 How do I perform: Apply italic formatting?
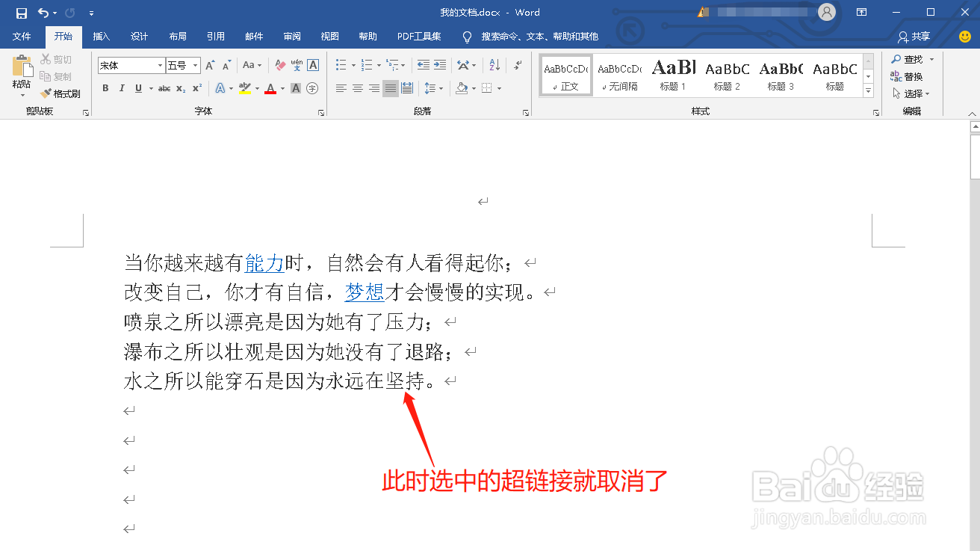[122, 87]
